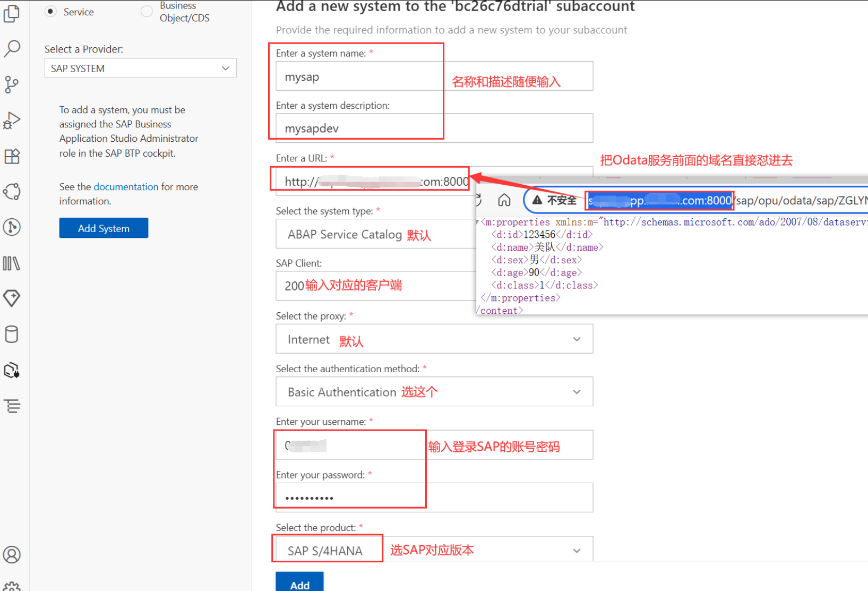Click the browser address bar URL
Image resolution: width=868 pixels, height=591 pixels.
(x=727, y=200)
